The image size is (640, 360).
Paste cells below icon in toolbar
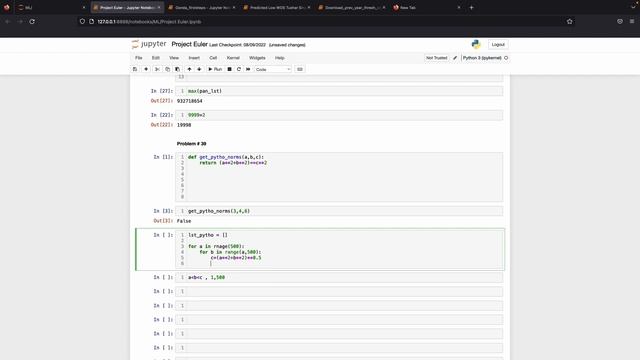click(x=177, y=69)
